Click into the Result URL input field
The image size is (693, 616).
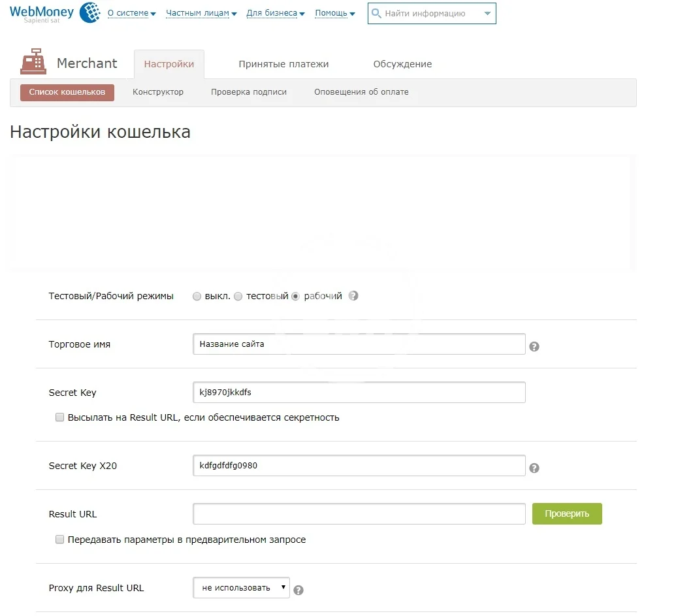point(359,514)
